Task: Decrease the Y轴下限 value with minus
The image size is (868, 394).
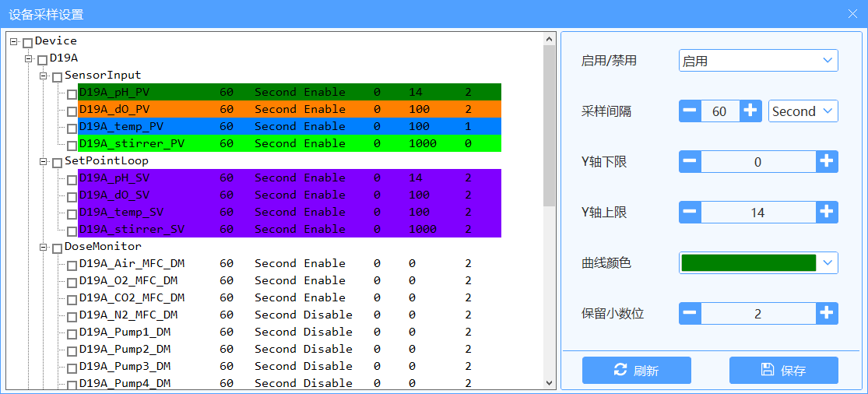Action: [691, 162]
